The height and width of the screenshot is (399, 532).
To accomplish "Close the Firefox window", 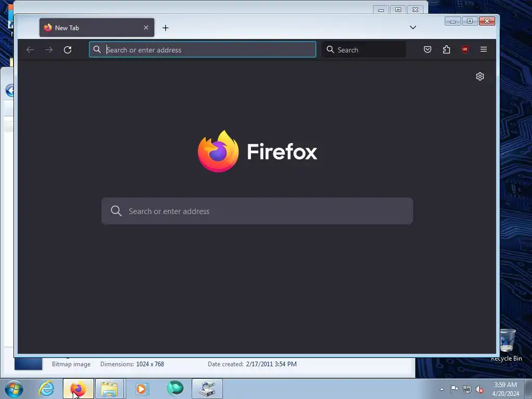I will (487, 21).
